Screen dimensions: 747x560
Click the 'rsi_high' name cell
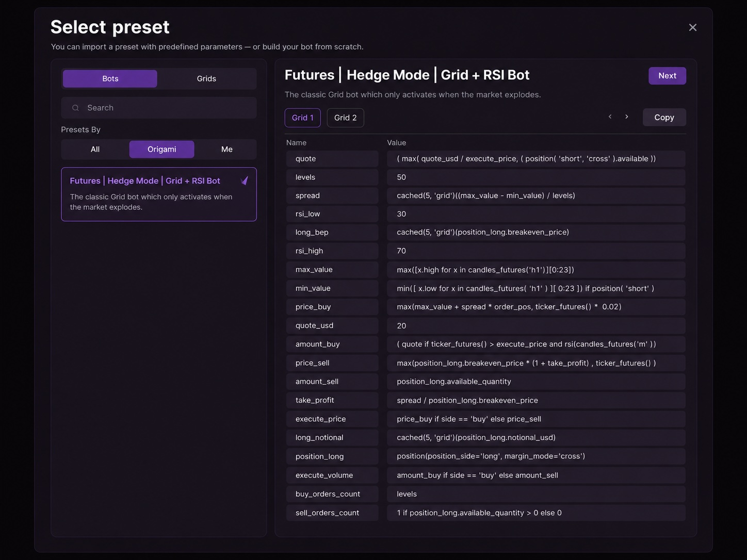pyautogui.click(x=332, y=251)
